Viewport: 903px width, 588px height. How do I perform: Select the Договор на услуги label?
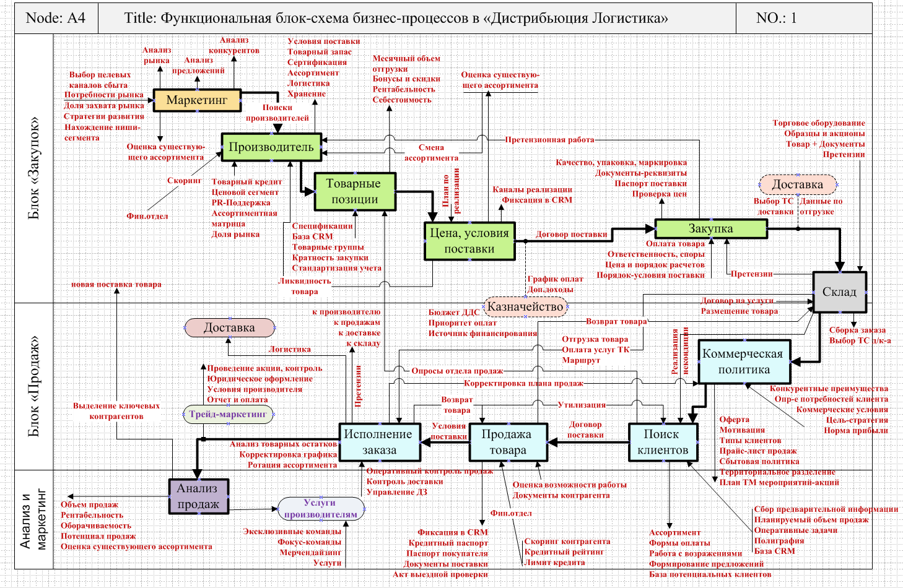(737, 301)
